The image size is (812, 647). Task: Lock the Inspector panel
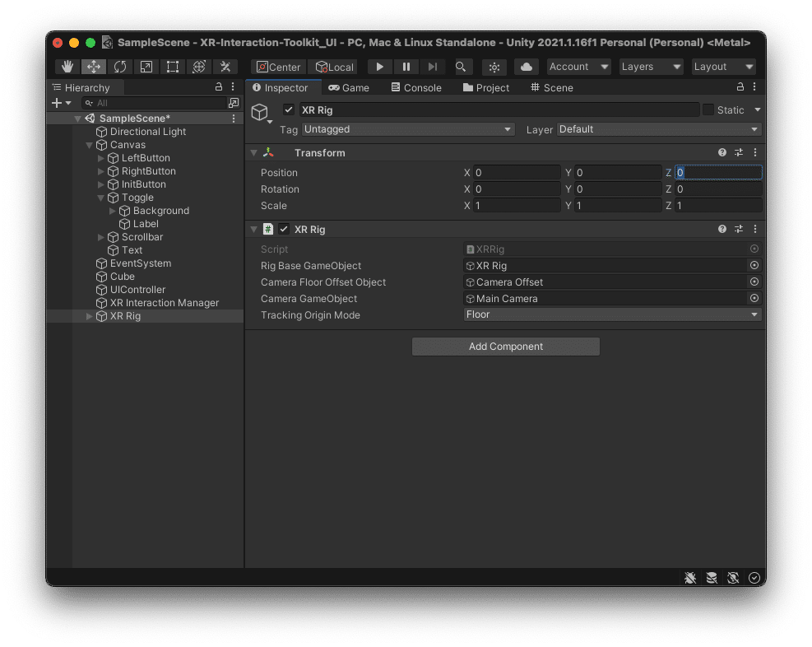pyautogui.click(x=740, y=87)
